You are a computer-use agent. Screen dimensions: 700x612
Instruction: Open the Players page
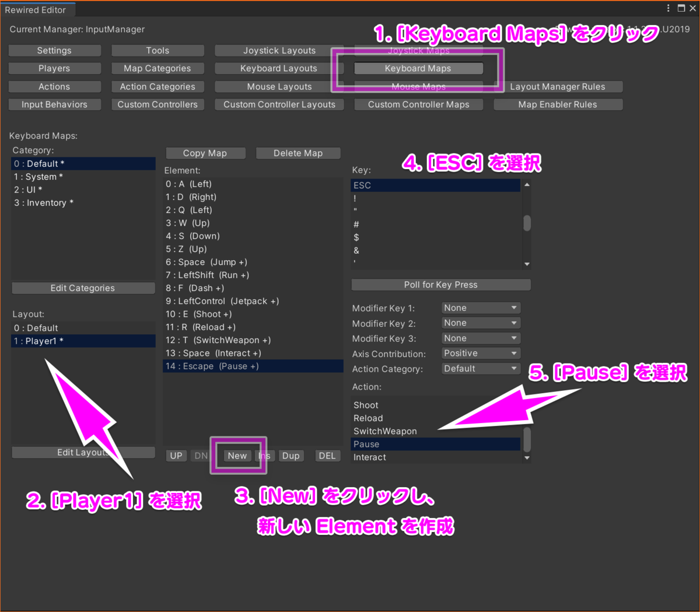[54, 68]
